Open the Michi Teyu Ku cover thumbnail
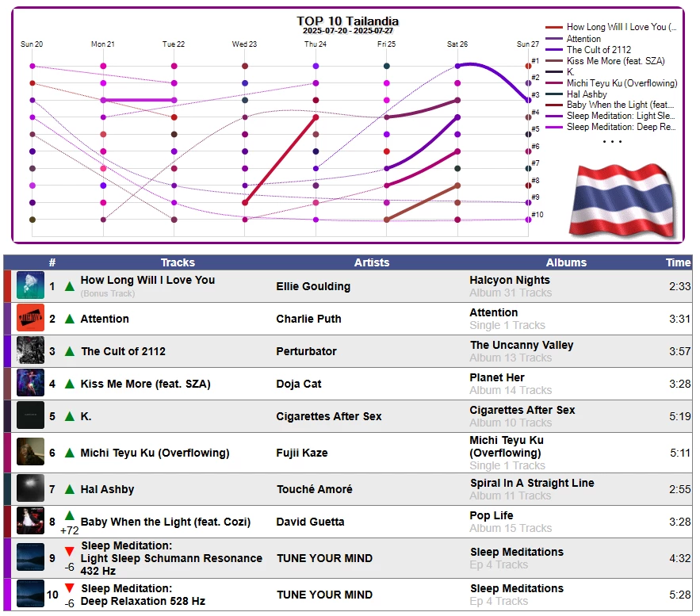Viewport: 700px width, 616px height. 30,452
